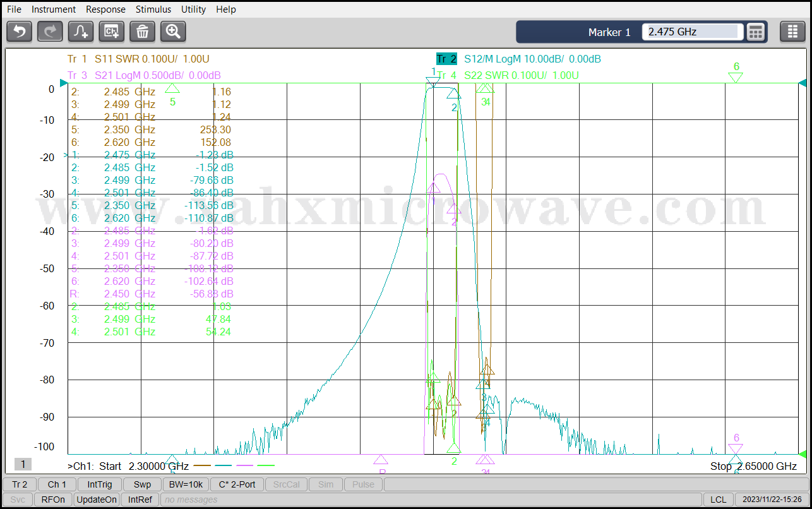Click the Marker 1 frequency input field
812x509 pixels.
pos(693,32)
